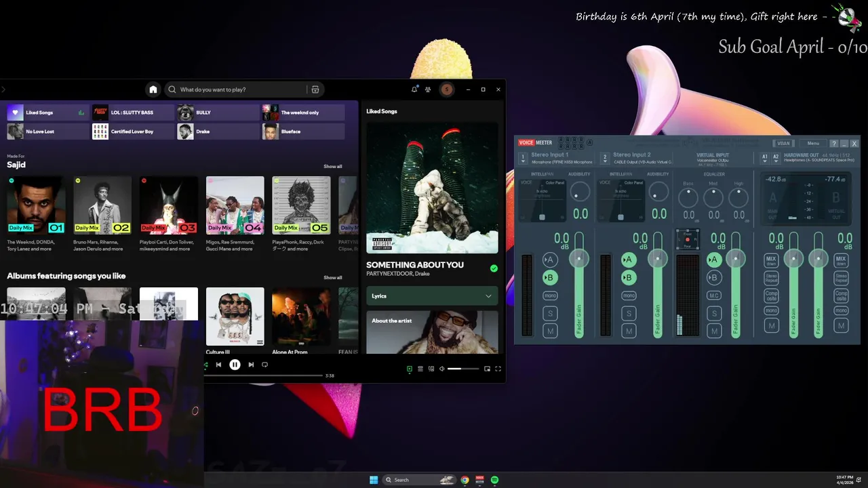The image size is (868, 488).
Task: Toggle Stereo Repeat on A hardware out
Action: point(771,278)
